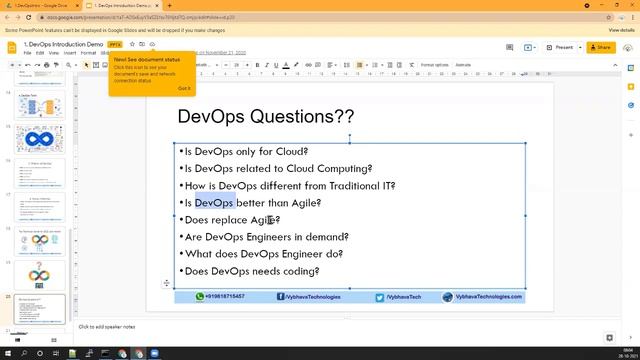
Task: Select the blue infinity loop slide thumbnail
Action: pos(40,139)
